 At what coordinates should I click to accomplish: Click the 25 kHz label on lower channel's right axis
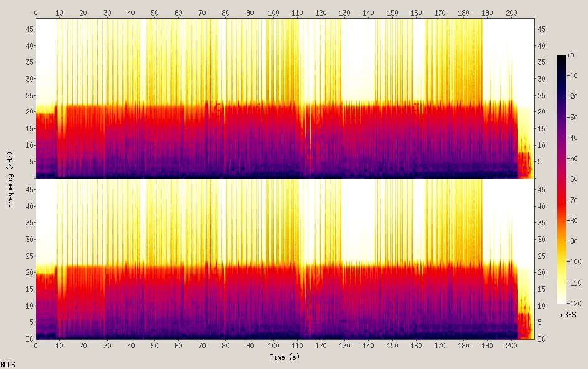[541, 256]
